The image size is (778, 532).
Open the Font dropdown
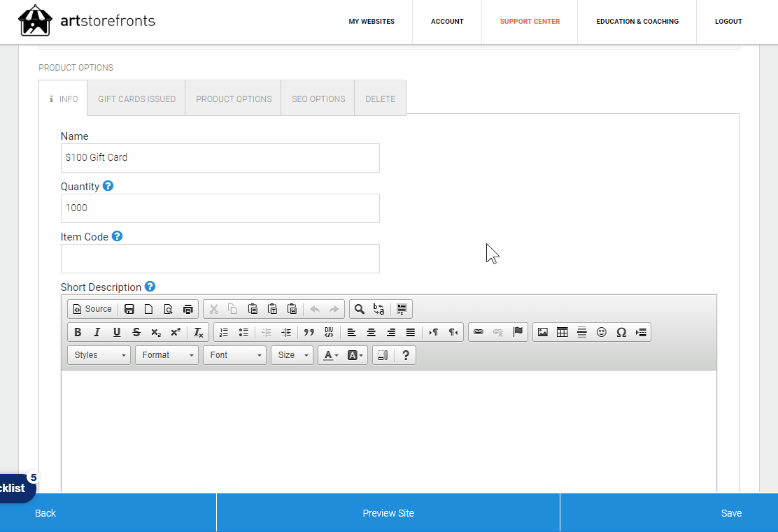click(x=234, y=355)
